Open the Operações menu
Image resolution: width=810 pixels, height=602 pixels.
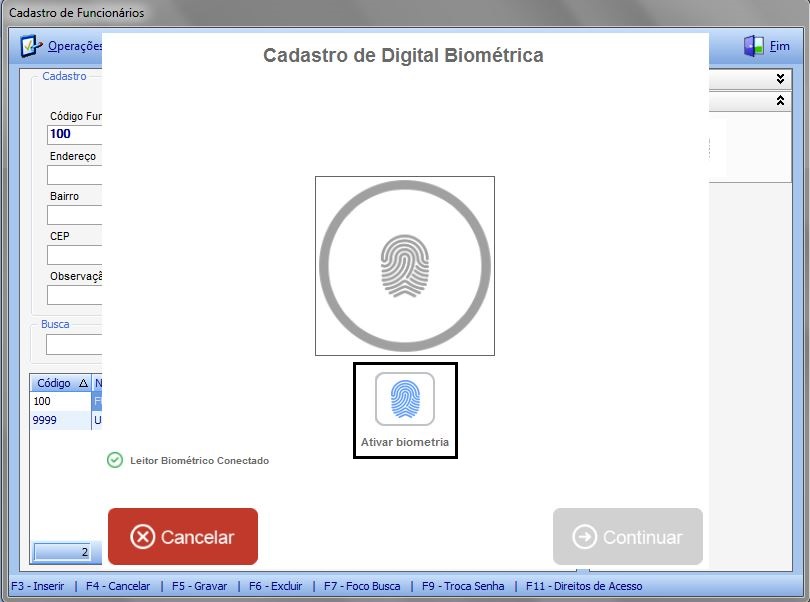[x=75, y=46]
